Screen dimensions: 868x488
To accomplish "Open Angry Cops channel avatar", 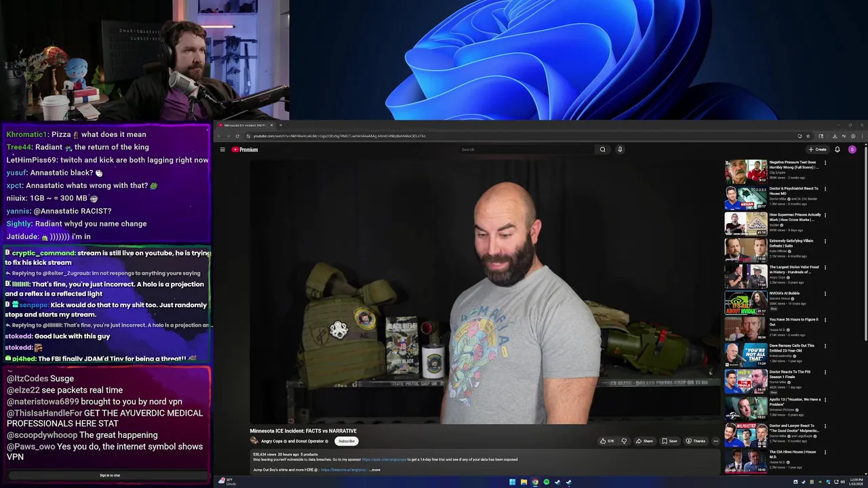I will 255,441.
